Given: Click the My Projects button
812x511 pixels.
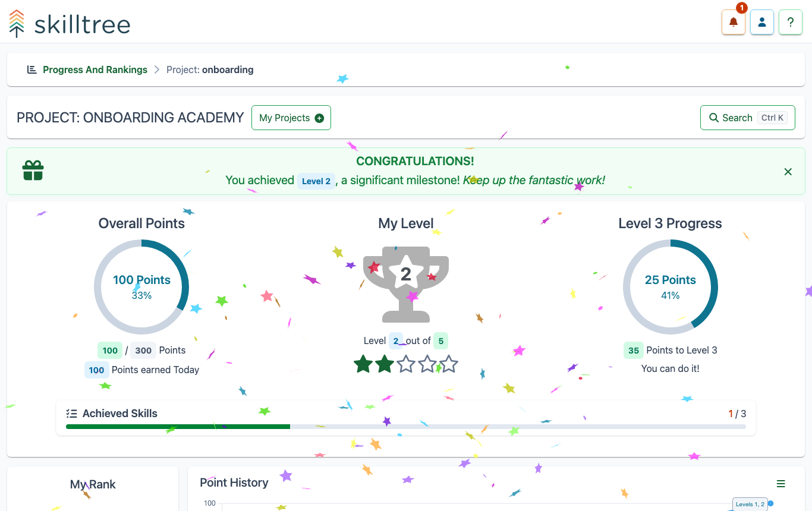Looking at the screenshot, I should pos(291,118).
